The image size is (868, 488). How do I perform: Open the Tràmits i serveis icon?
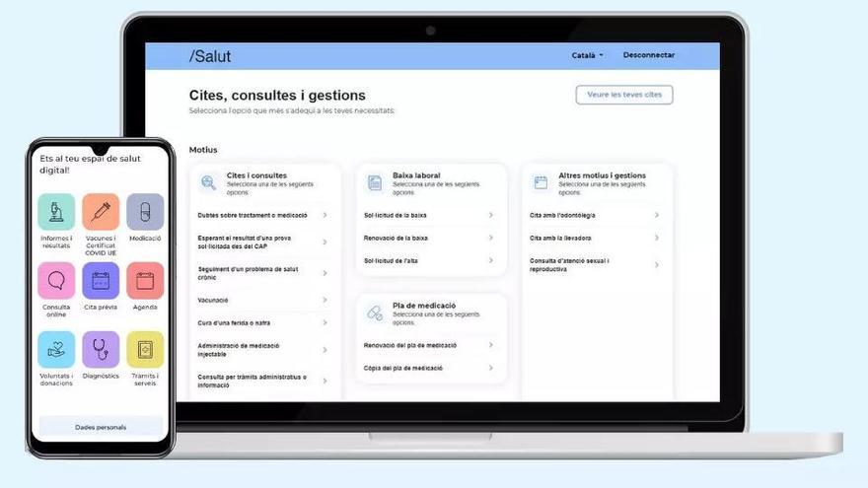(x=145, y=349)
